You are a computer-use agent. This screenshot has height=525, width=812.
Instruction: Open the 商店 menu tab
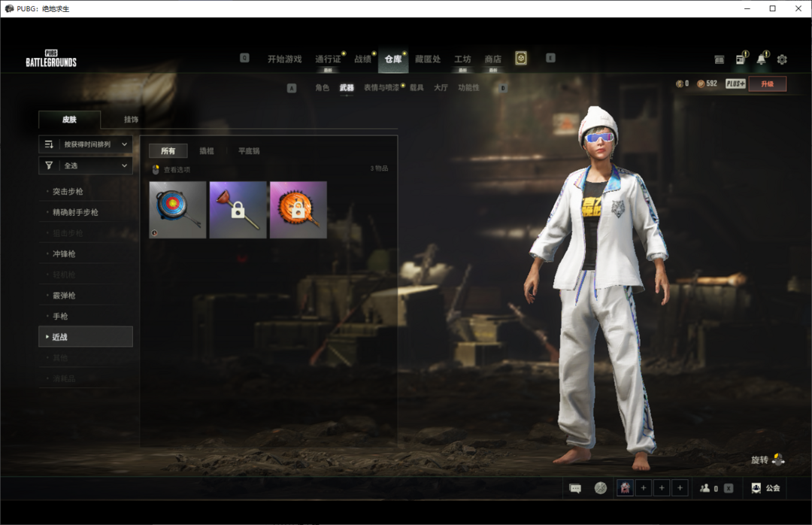492,59
